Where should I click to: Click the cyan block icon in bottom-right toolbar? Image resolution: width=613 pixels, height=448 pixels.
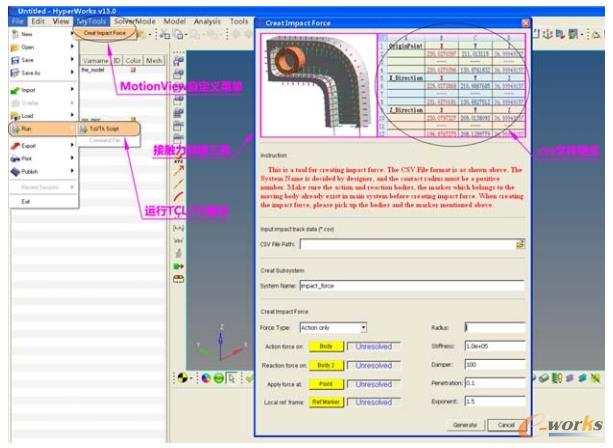click(x=583, y=378)
